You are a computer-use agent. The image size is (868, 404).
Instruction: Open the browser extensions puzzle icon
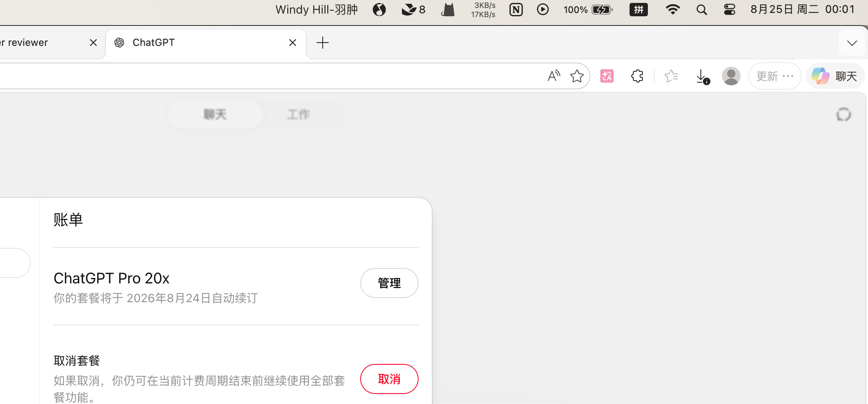pyautogui.click(x=637, y=76)
